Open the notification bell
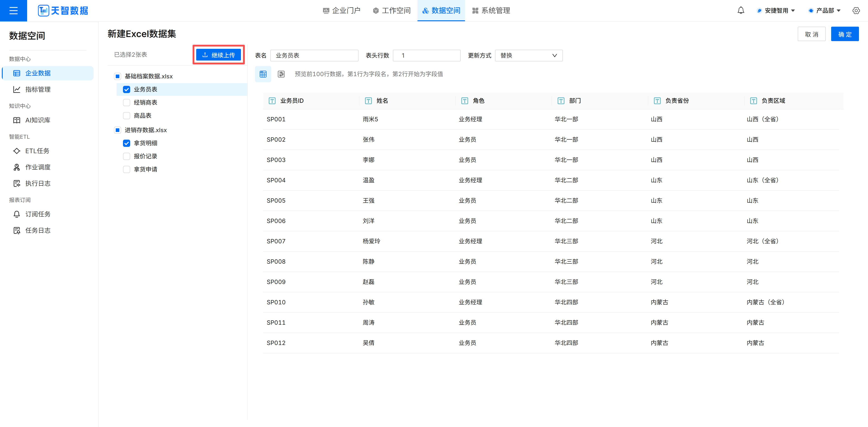 [741, 11]
